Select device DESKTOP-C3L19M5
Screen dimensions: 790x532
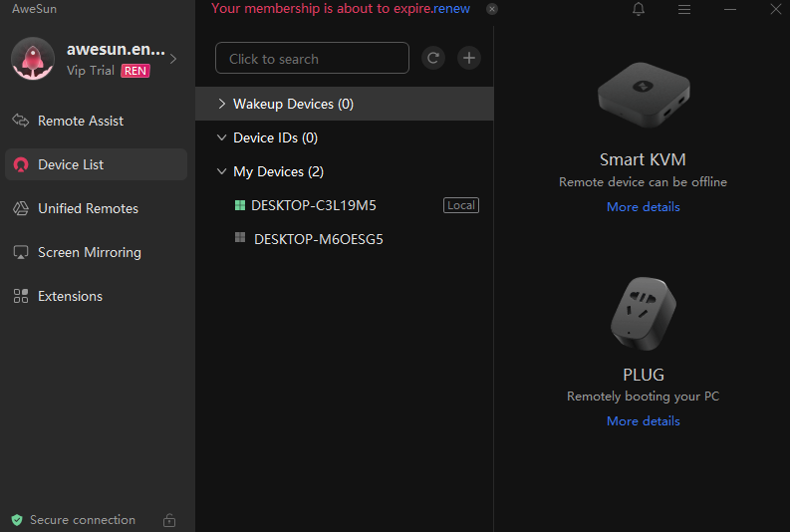click(345, 205)
